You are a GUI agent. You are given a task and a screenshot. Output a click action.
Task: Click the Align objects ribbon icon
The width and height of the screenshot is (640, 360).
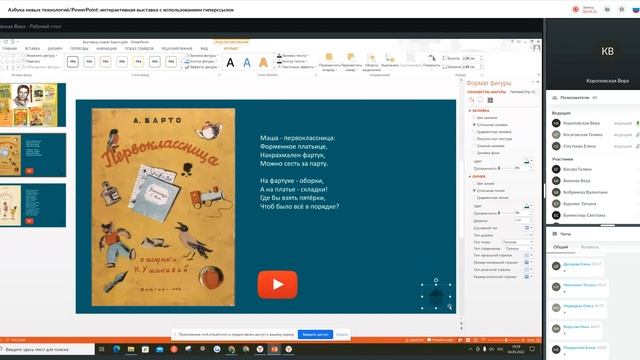390,58
